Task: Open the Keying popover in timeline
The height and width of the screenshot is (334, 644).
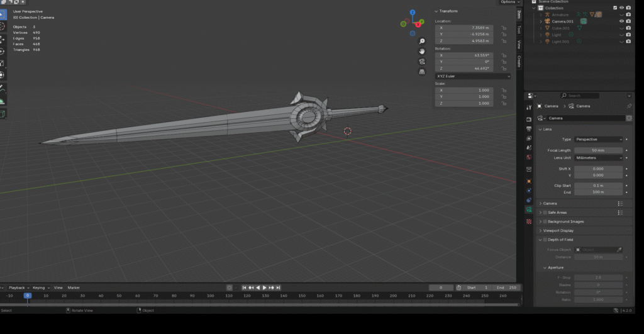Action: [x=40, y=287]
